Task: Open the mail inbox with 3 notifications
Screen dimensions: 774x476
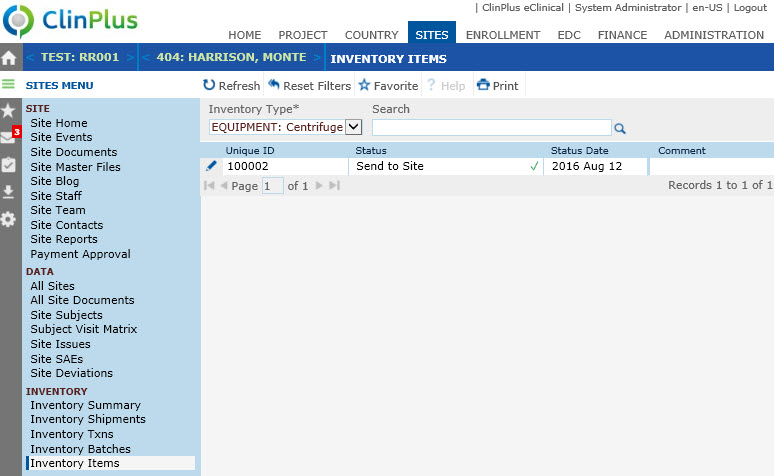Action: (x=9, y=137)
